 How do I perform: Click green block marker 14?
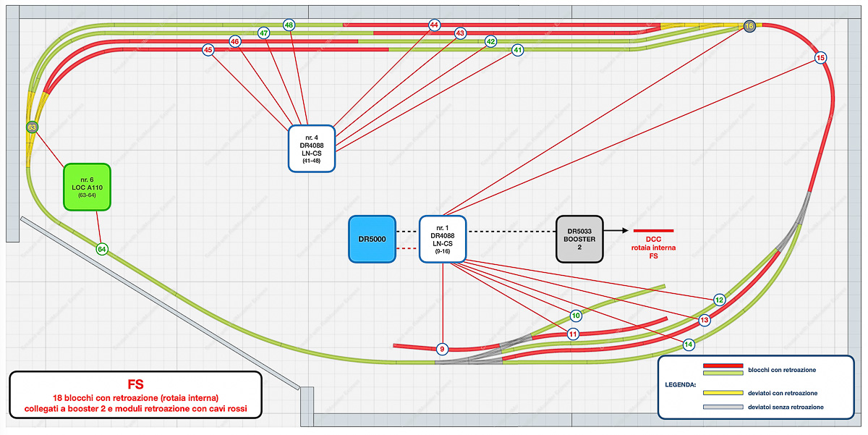coord(689,344)
